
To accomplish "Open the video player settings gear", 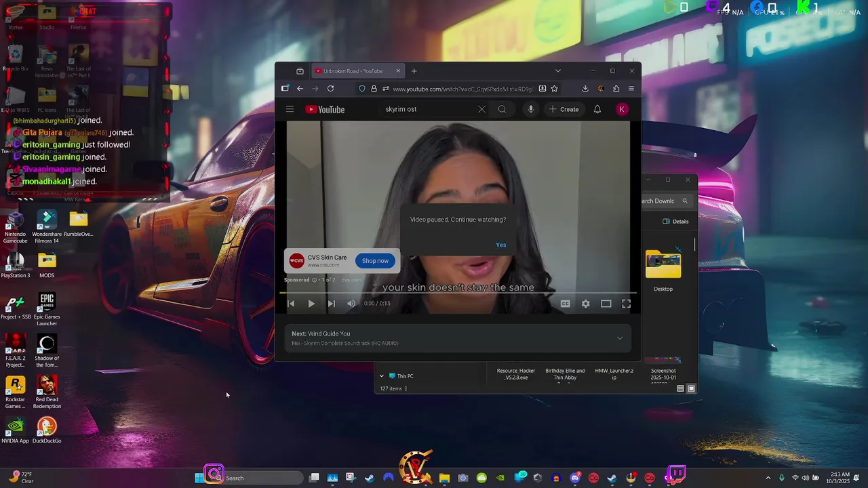I will point(585,304).
